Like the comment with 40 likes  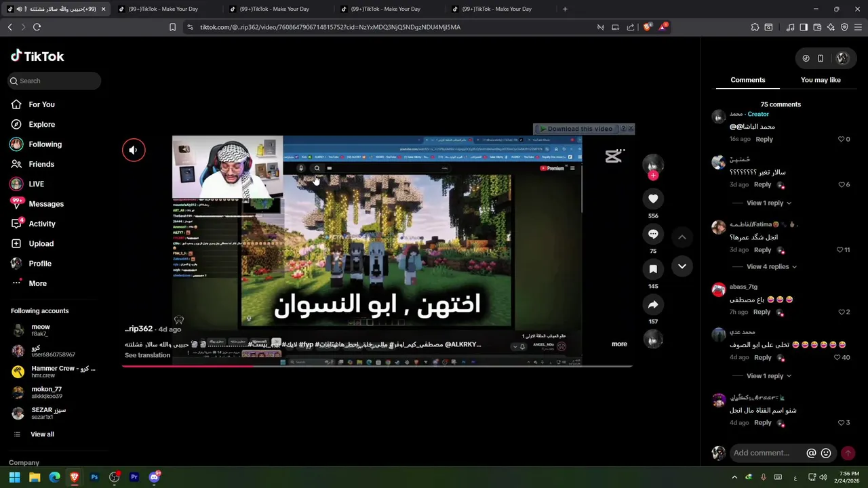[837, 358]
